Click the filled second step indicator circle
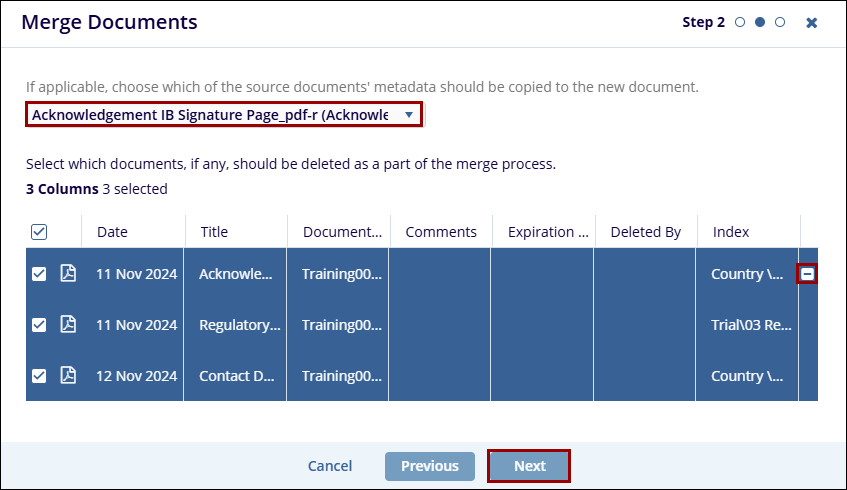The image size is (847, 490). (760, 23)
